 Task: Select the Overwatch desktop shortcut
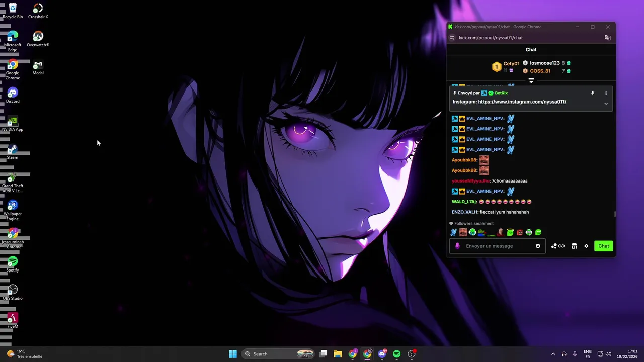pos(38,39)
